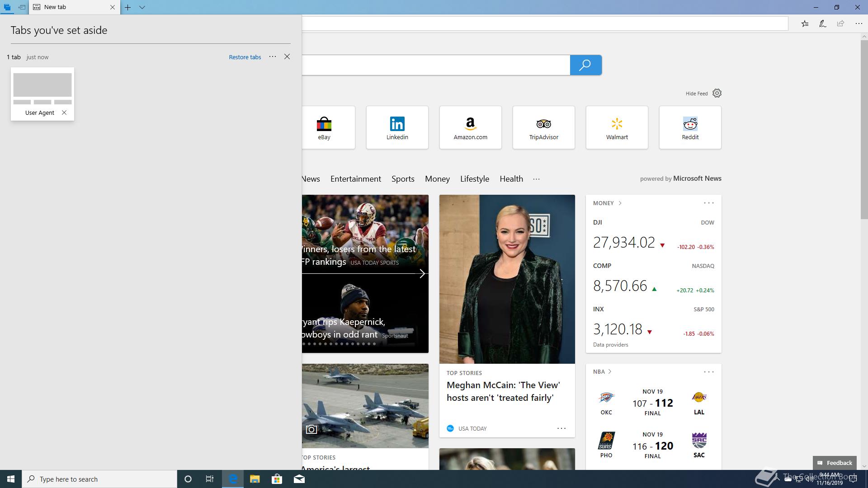Viewport: 868px width, 488px height.
Task: Click the Share page icon
Action: point(840,23)
